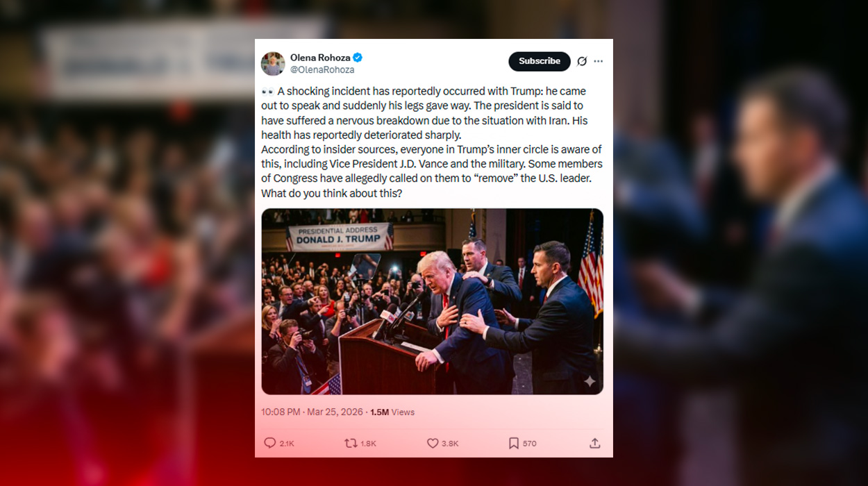
Task: Click the eyes emoji starting the post
Action: pyautogui.click(x=267, y=92)
